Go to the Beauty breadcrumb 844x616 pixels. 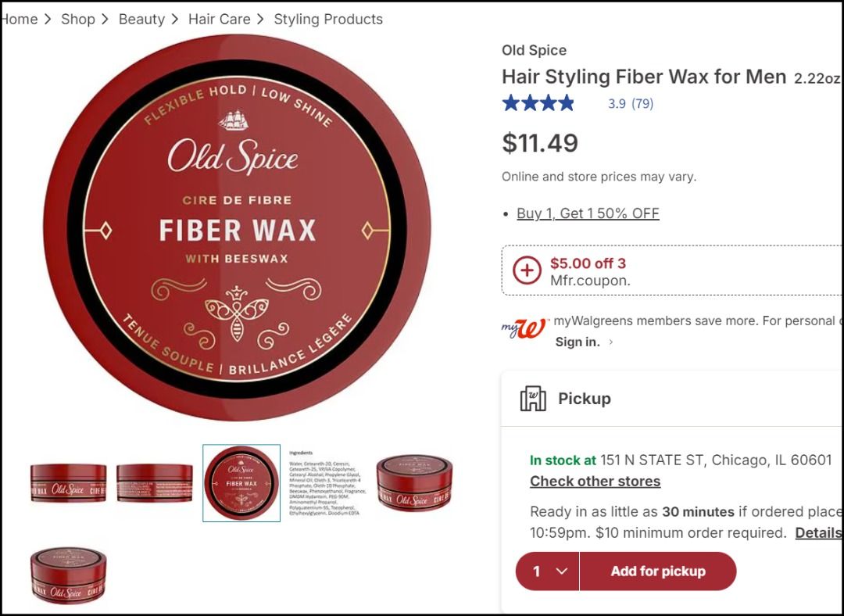(141, 20)
